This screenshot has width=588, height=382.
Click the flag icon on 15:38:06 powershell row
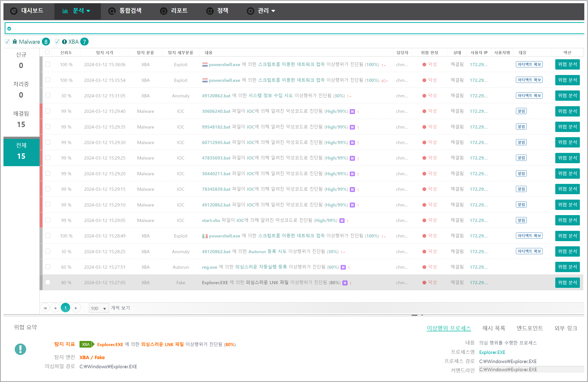[x=205, y=65]
